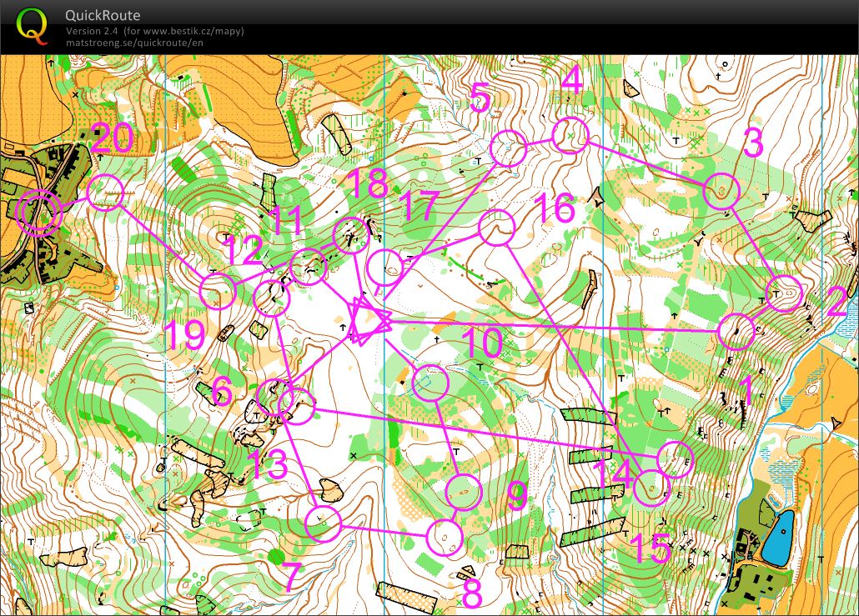This screenshot has height=616, width=859.
Task: Open the matstroeng.se/quickroute/en link
Action: (x=134, y=43)
